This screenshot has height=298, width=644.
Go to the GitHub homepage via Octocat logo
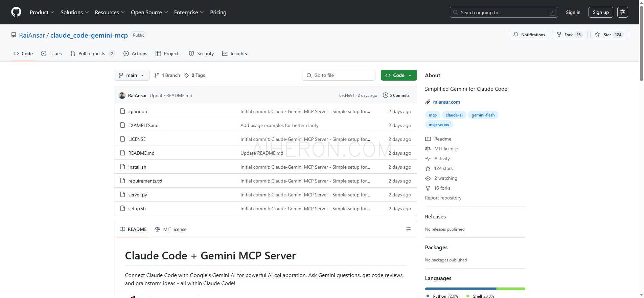(x=16, y=12)
